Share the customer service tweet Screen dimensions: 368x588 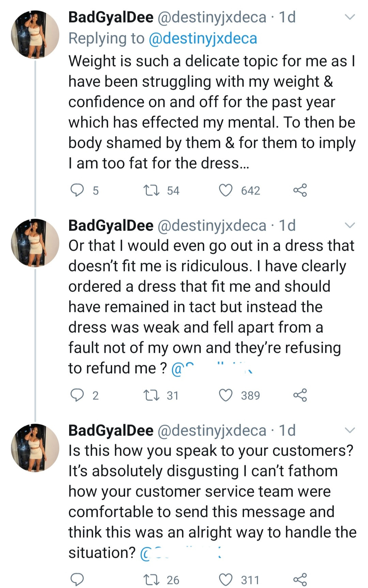(300, 579)
